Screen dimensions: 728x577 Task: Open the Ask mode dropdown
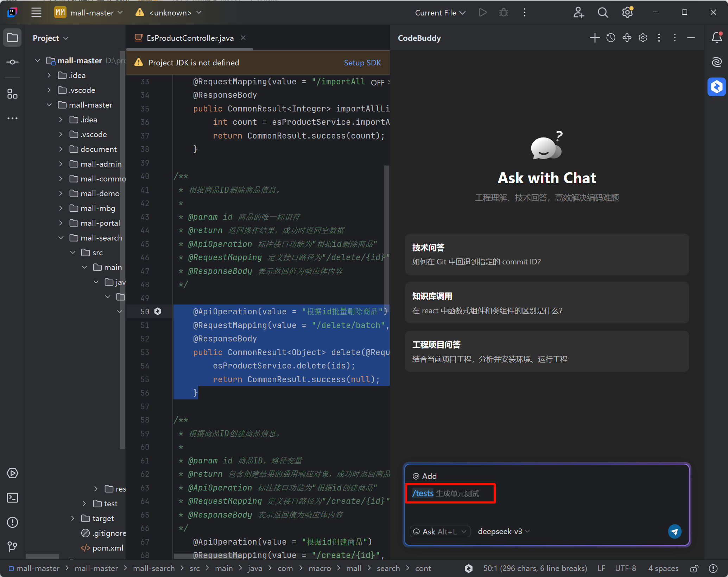pos(440,531)
